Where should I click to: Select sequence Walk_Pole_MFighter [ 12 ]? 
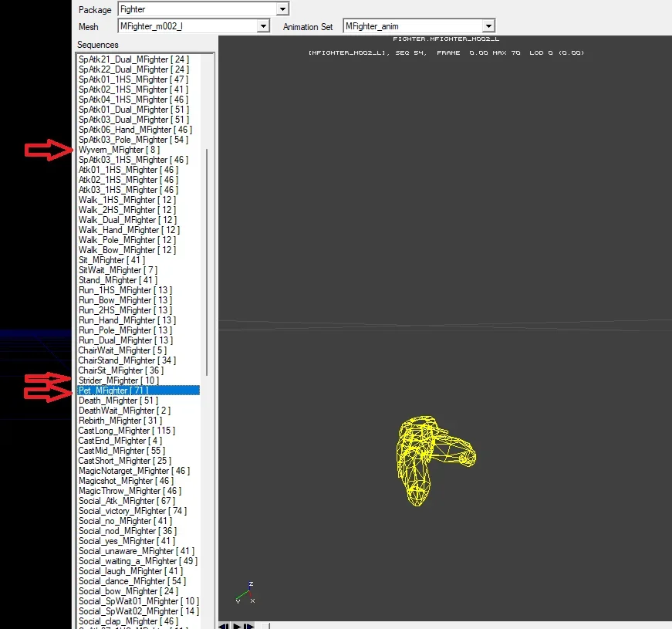point(127,240)
